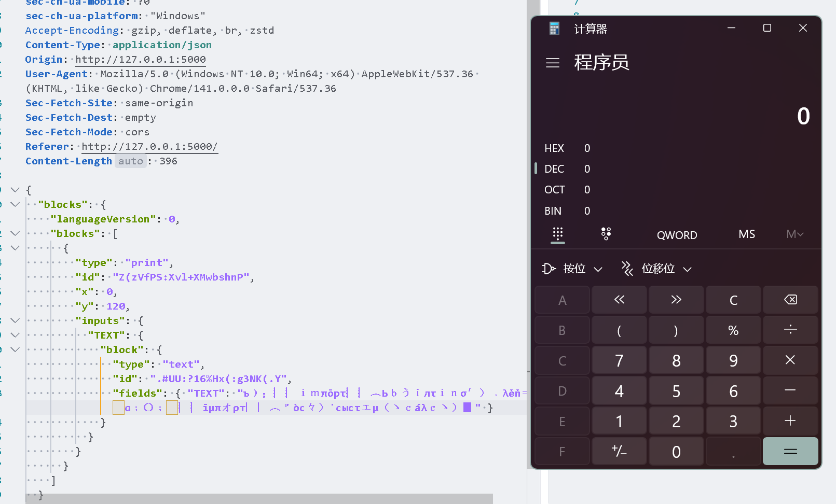Select the HEX number base
Screen dimensions: 836x504
click(x=554, y=148)
